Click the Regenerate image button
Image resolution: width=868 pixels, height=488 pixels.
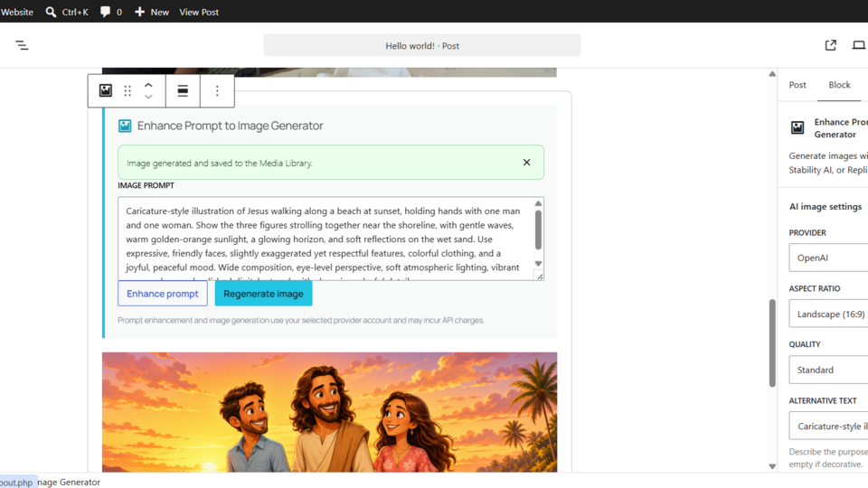tap(263, 293)
